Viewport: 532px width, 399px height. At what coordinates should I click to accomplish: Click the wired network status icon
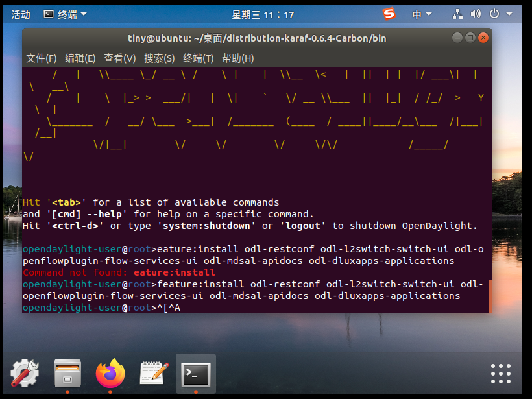click(x=457, y=14)
